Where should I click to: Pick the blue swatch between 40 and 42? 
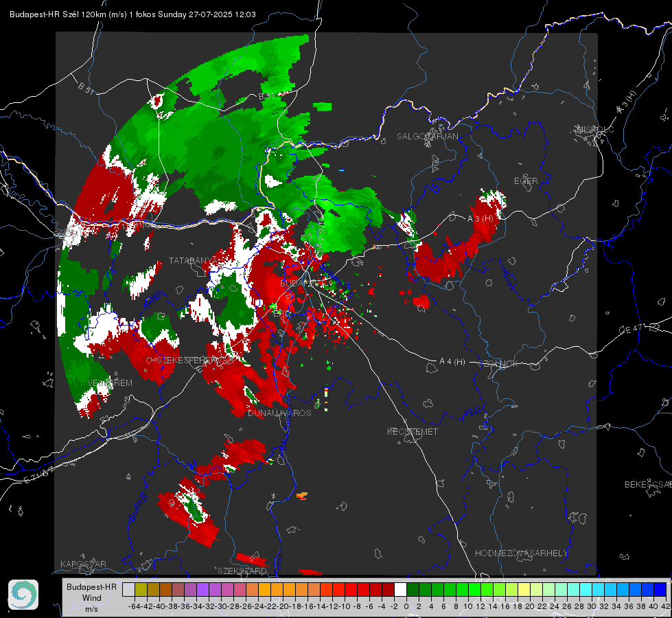[660, 589]
